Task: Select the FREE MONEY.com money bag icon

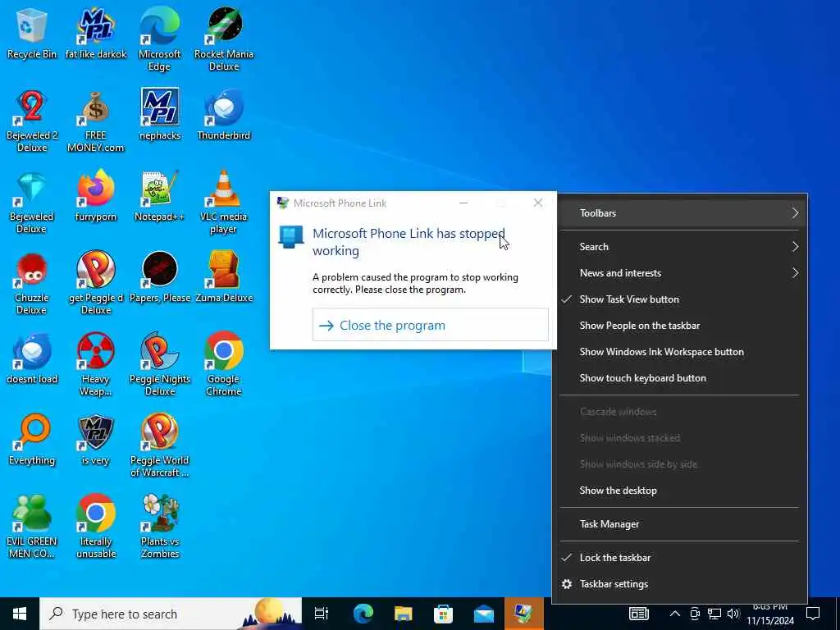Action: point(96,120)
